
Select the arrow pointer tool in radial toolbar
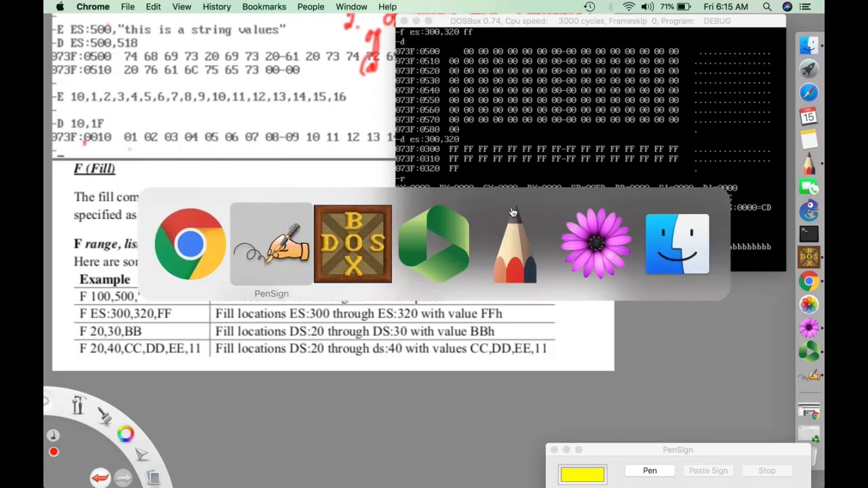pyautogui.click(x=140, y=455)
